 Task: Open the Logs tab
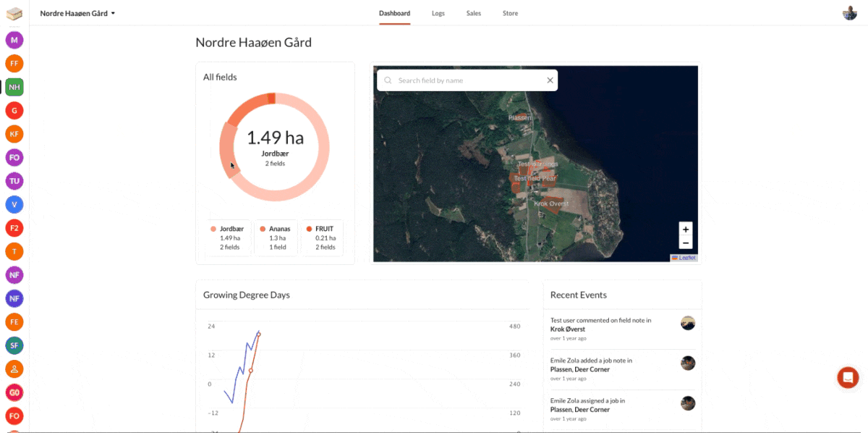pyautogui.click(x=438, y=13)
